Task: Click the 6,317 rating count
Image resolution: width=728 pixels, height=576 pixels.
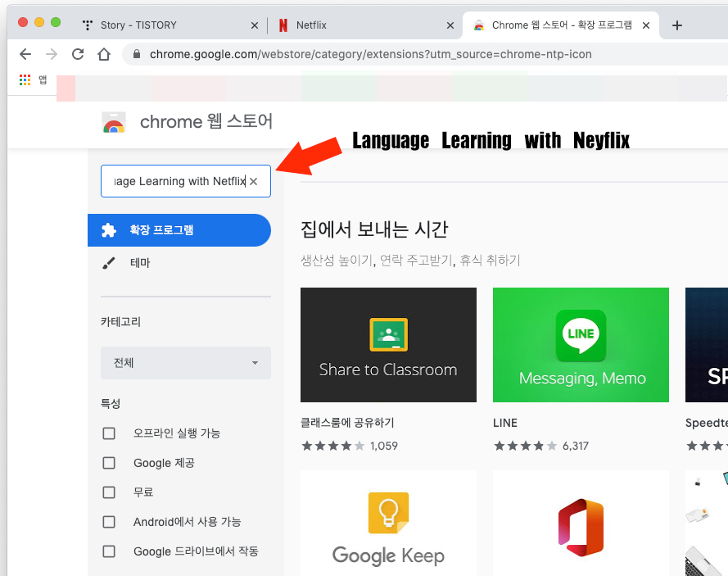Action: click(576, 446)
